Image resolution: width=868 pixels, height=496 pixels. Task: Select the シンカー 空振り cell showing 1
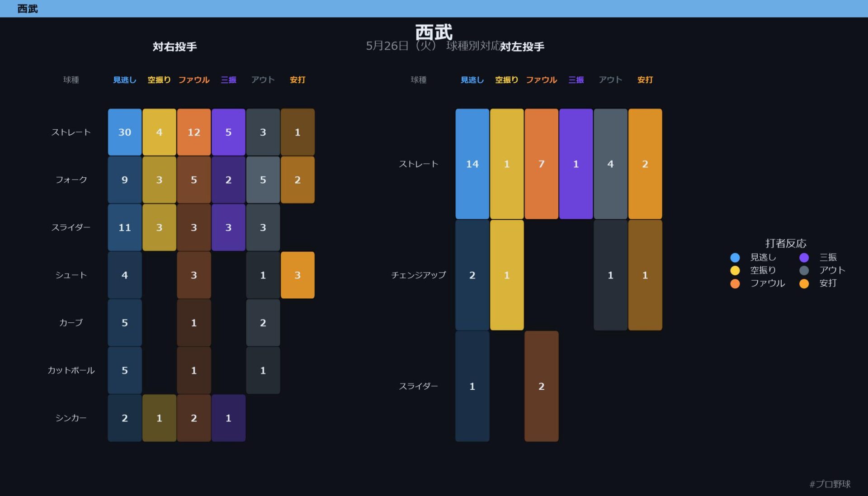click(x=159, y=418)
